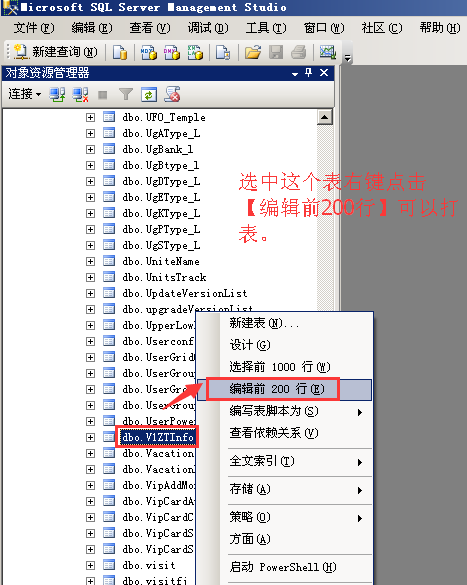
Task: Expand the dbo.visit table node
Action: [x=90, y=566]
